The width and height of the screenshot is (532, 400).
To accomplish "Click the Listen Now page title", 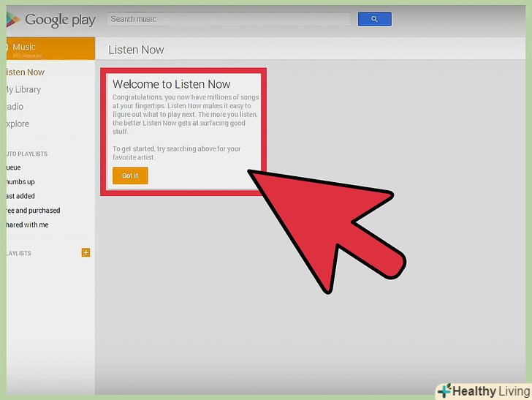I will coord(136,50).
